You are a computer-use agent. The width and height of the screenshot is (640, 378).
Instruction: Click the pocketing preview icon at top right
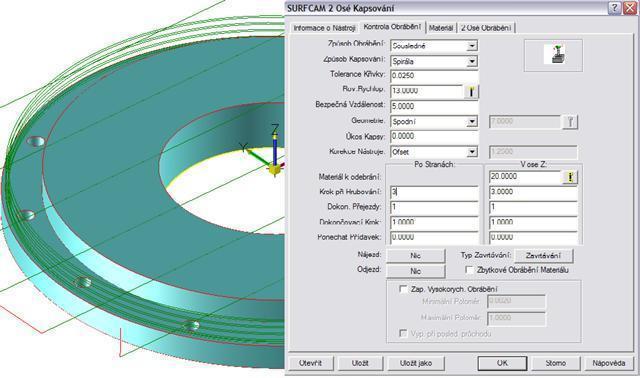pos(555,55)
